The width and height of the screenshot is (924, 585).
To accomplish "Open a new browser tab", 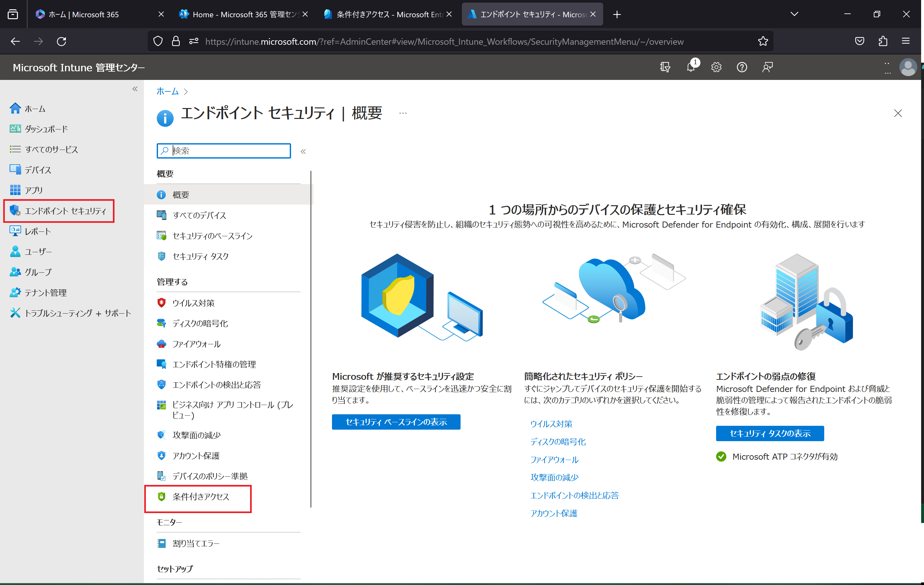I will pyautogui.click(x=617, y=14).
